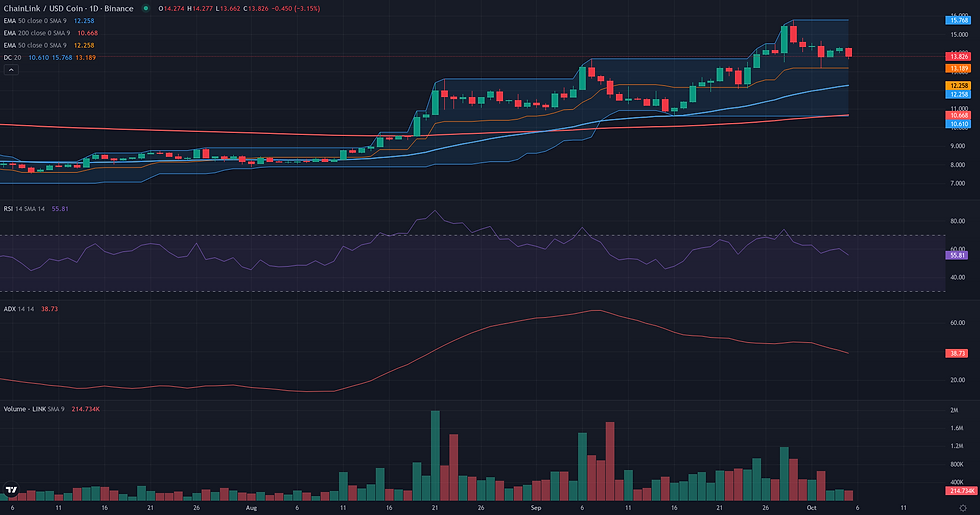Click the DC legend value 15.768
The height and width of the screenshot is (515, 980).
click(62, 58)
